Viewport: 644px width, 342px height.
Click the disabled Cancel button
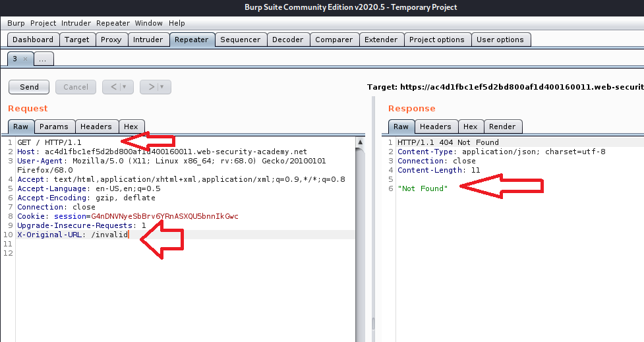click(76, 87)
